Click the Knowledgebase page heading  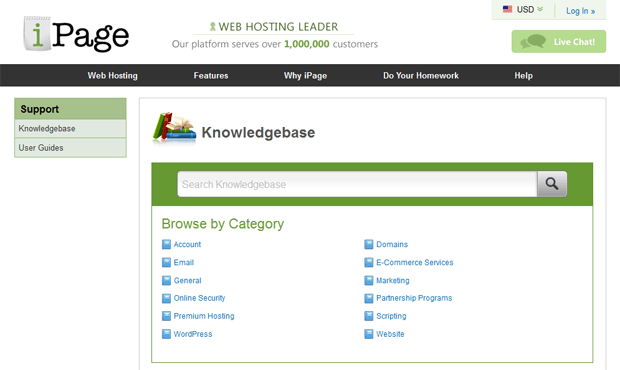coord(258,132)
